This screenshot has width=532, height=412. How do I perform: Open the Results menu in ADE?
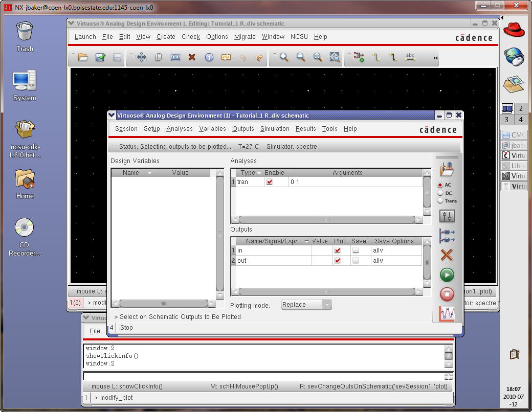(306, 129)
